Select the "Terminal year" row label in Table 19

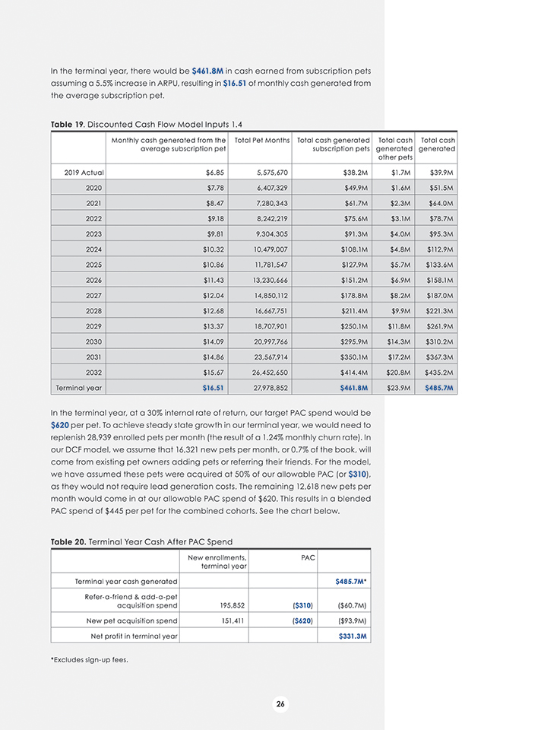tap(79, 388)
